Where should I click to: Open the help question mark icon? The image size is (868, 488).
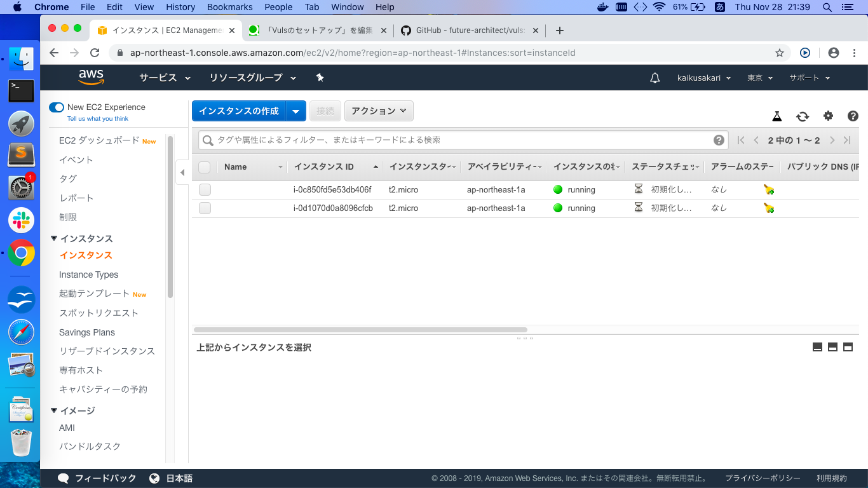pyautogui.click(x=853, y=116)
